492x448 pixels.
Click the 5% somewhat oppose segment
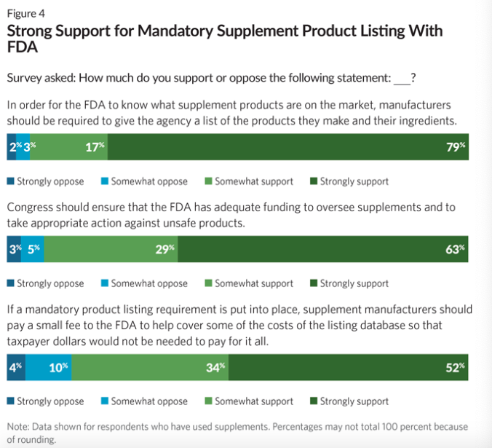[32, 249]
